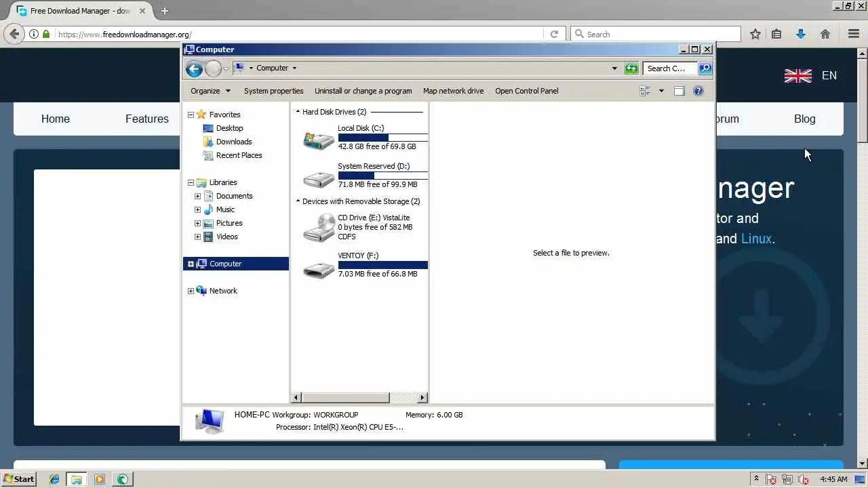Collapse the Favorites tree group
This screenshot has width=868, height=488.
tap(191, 115)
